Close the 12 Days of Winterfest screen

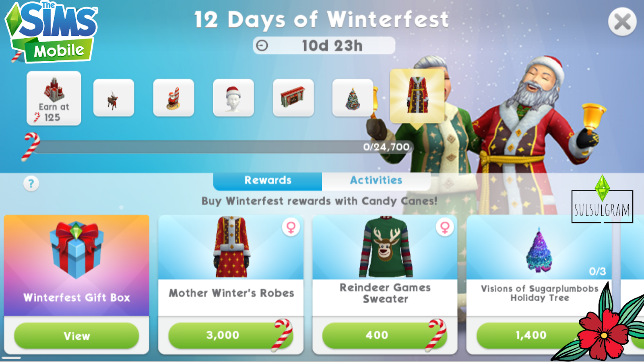tap(622, 22)
